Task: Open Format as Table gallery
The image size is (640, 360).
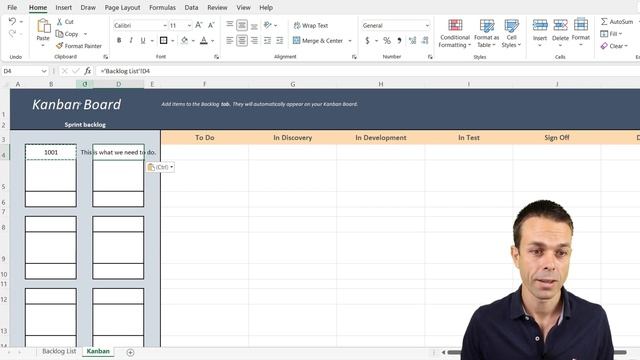Action: (487, 33)
